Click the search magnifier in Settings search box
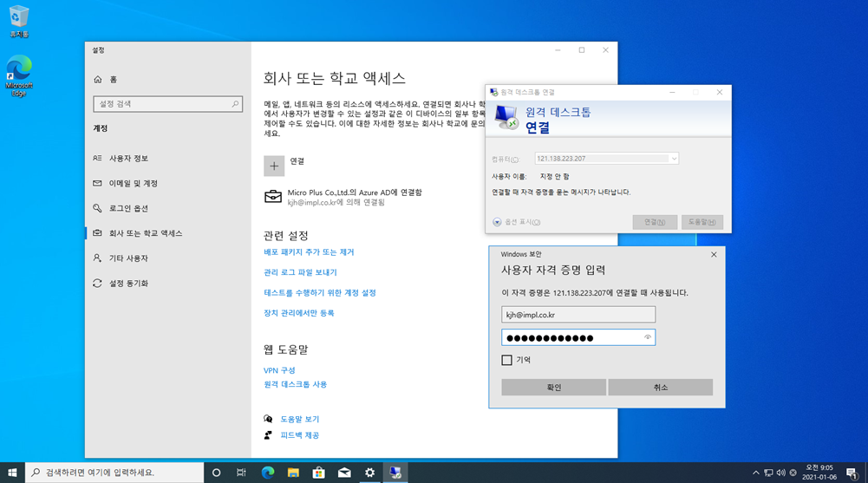Screen dimensions: 868x483 235,103
